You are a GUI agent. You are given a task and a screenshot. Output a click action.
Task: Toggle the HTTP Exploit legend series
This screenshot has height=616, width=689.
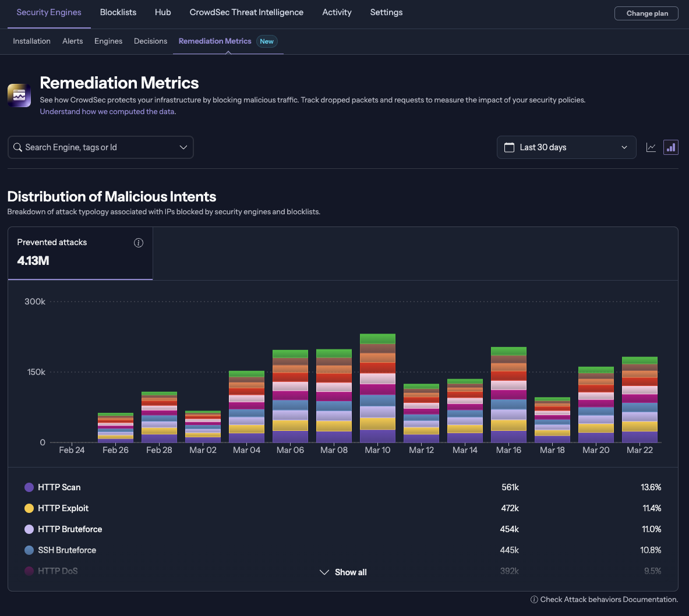pos(63,508)
